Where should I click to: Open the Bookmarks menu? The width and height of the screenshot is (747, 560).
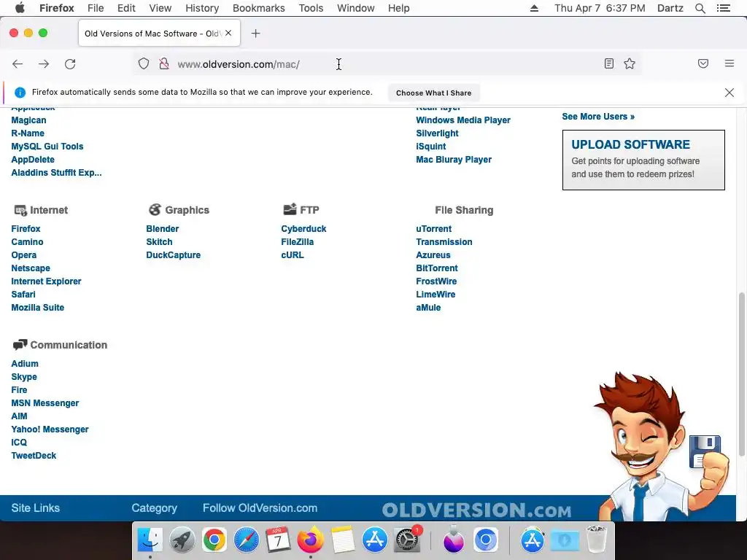click(259, 8)
